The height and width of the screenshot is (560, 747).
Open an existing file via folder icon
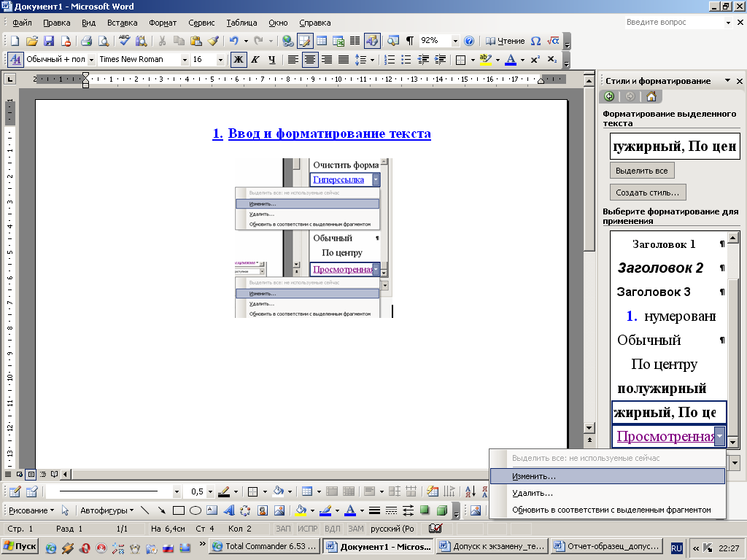click(x=31, y=42)
